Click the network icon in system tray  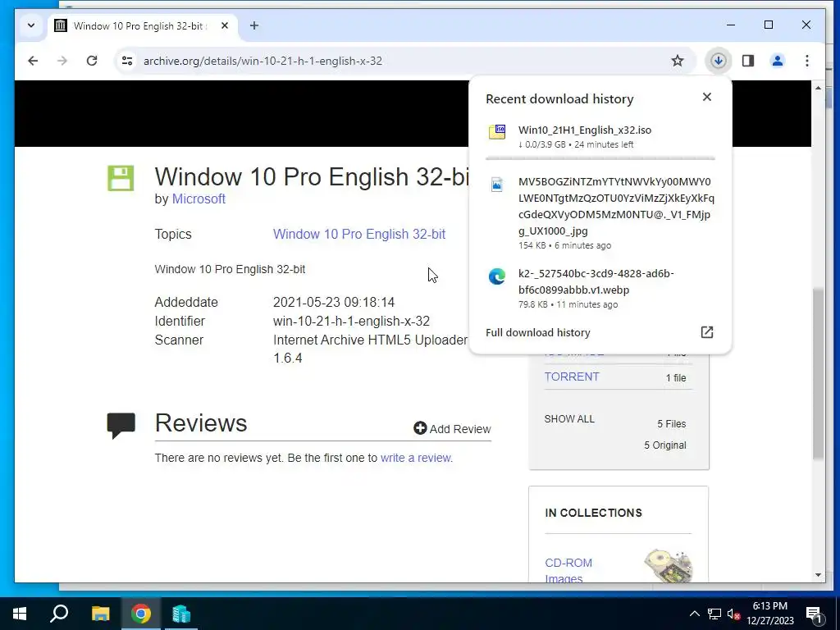point(714,614)
